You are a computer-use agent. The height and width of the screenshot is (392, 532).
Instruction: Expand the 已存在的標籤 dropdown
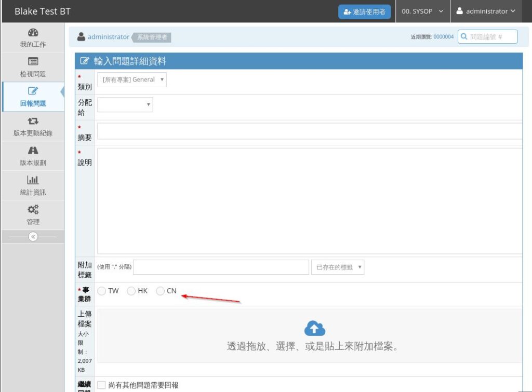tap(337, 267)
